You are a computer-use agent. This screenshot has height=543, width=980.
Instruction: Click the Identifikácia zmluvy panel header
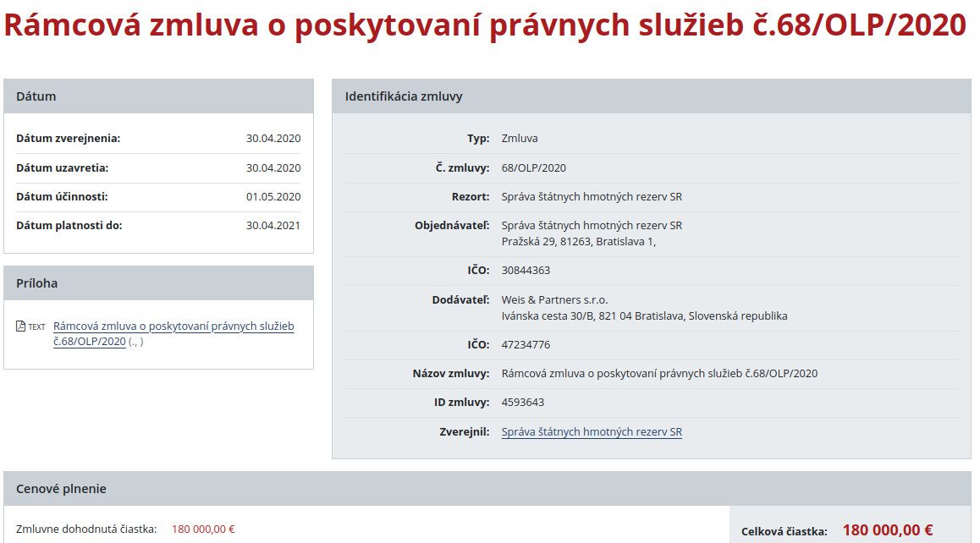tap(651, 96)
